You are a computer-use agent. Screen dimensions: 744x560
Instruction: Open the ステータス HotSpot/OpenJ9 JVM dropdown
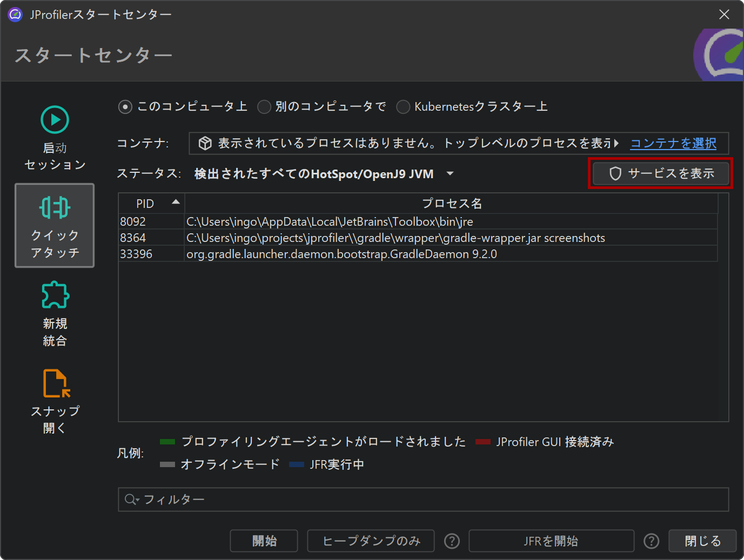(x=450, y=174)
